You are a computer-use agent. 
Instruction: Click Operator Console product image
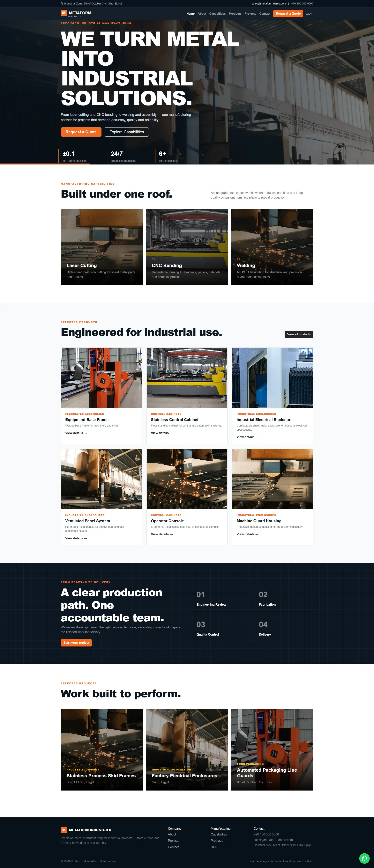pyautogui.click(x=187, y=479)
